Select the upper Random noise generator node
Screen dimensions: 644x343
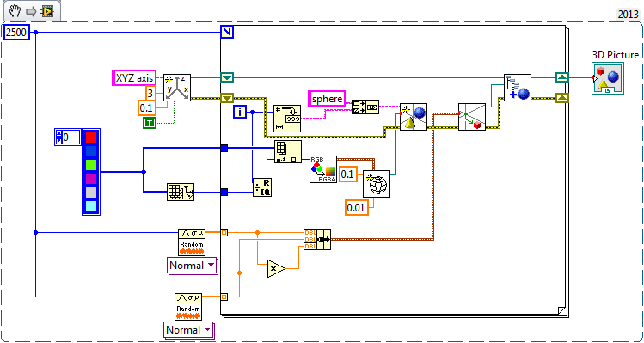[x=192, y=242]
